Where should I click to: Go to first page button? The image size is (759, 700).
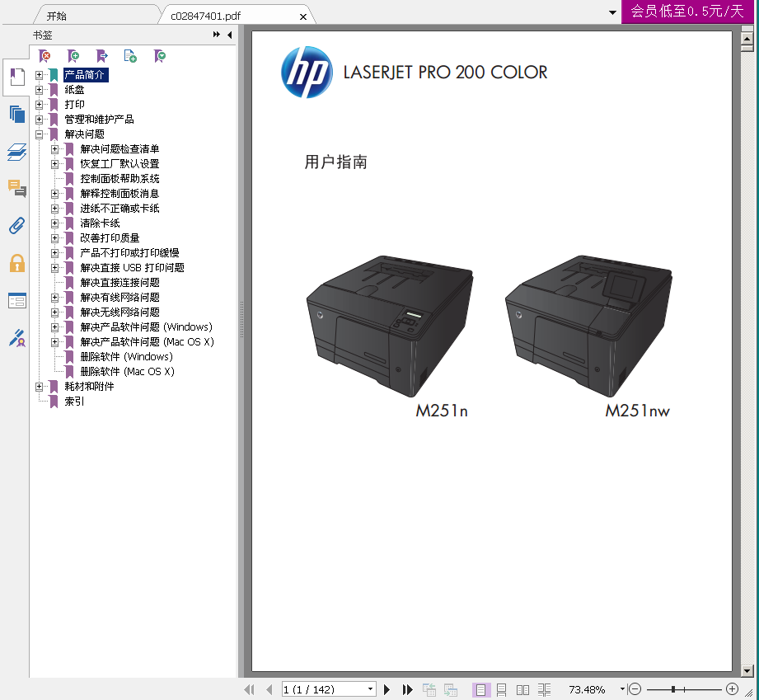[x=249, y=689]
